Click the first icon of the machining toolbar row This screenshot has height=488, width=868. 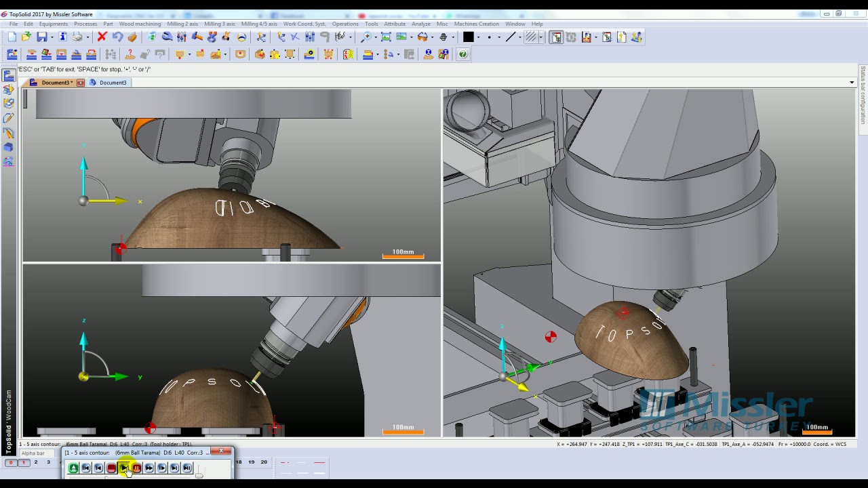pos(12,54)
